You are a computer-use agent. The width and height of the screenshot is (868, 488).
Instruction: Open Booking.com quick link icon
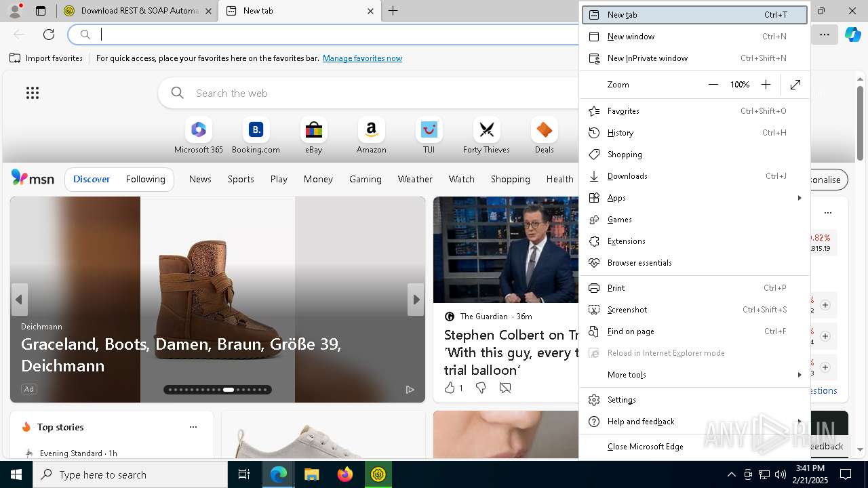256,129
